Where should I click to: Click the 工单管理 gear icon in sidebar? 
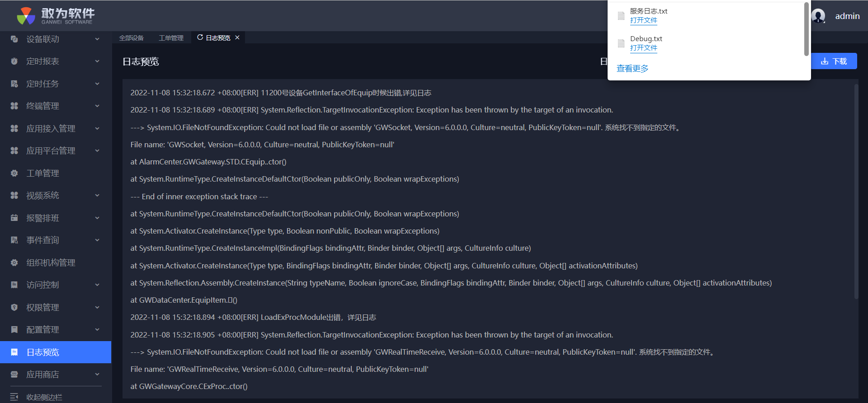[14, 173]
